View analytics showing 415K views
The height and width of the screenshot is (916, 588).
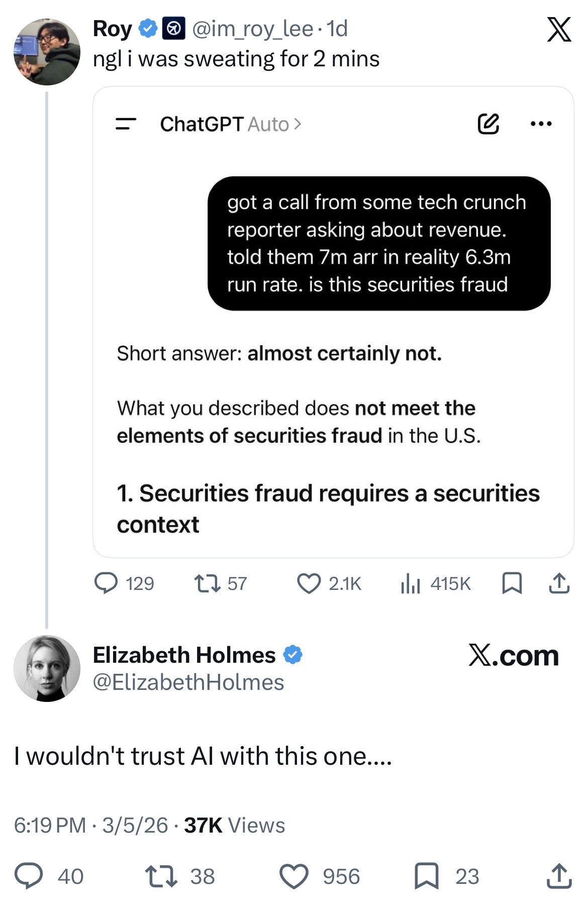pos(411,584)
